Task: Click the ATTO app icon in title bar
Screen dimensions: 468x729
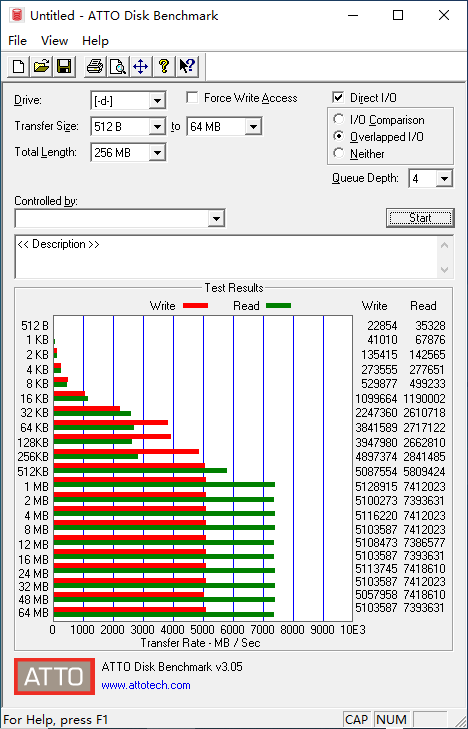Action: 17,15
